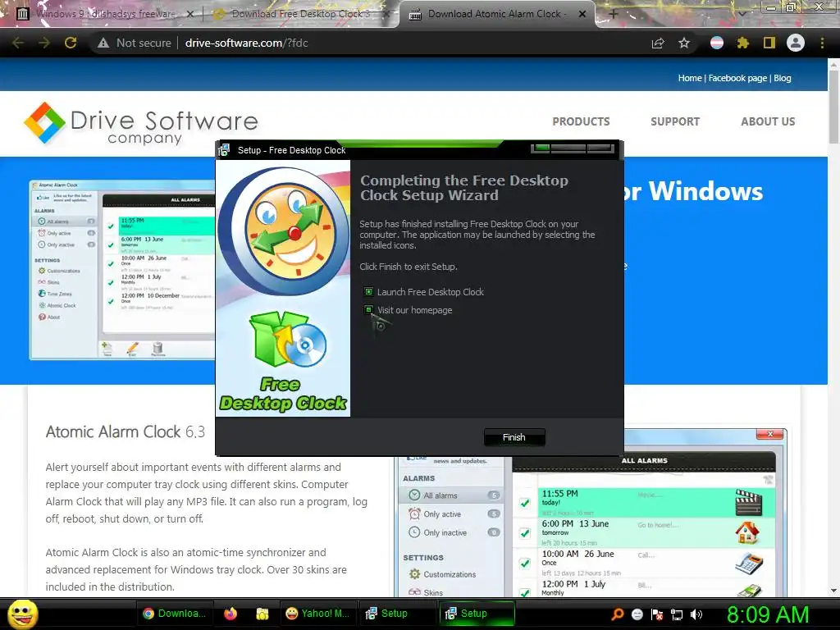Click the Not secure warning icon
Viewport: 840px width, 630px height.
tap(103, 43)
